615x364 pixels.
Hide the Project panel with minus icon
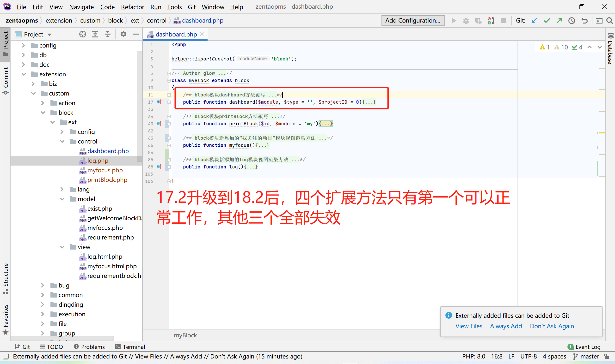pos(136,34)
